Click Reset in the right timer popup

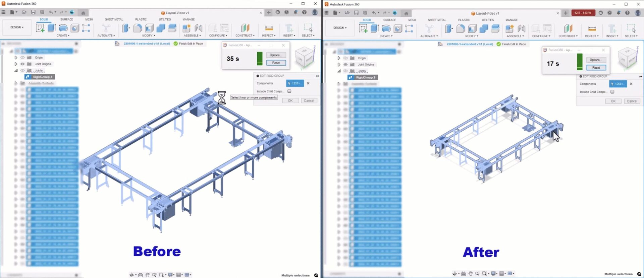[596, 68]
